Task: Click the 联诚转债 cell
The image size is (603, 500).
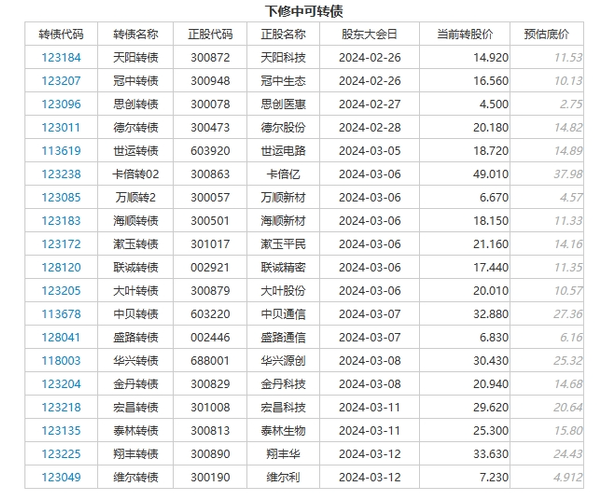Action: tap(135, 267)
